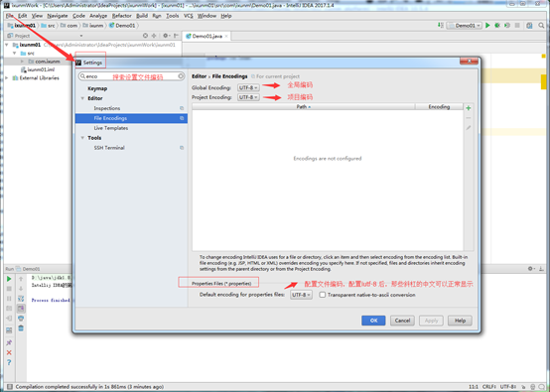Open help via the question mark in the Run sidebar

[9, 362]
